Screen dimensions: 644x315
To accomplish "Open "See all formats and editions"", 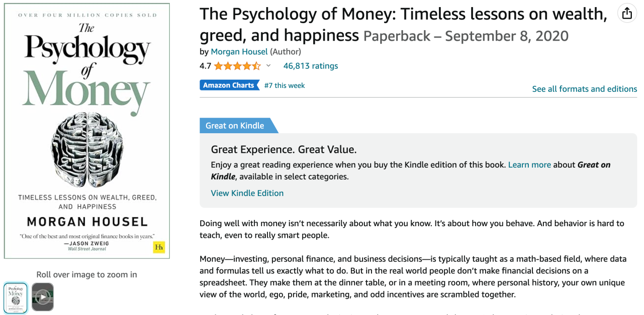I will click(584, 89).
